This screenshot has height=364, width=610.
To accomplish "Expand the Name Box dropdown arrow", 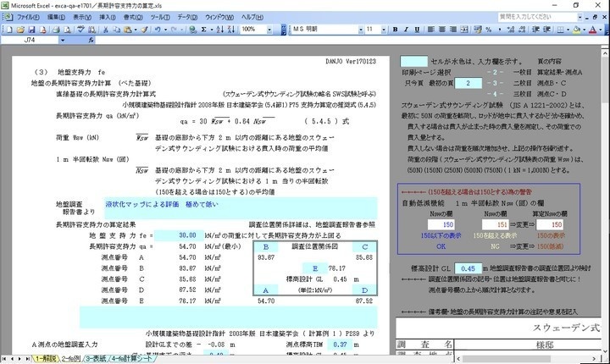I will point(62,40).
